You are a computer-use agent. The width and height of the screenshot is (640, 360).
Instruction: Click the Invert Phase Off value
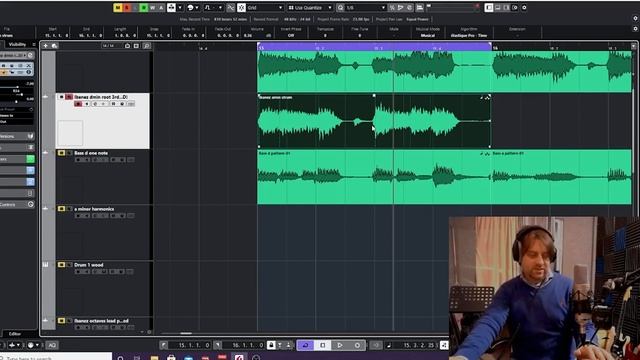point(291,36)
